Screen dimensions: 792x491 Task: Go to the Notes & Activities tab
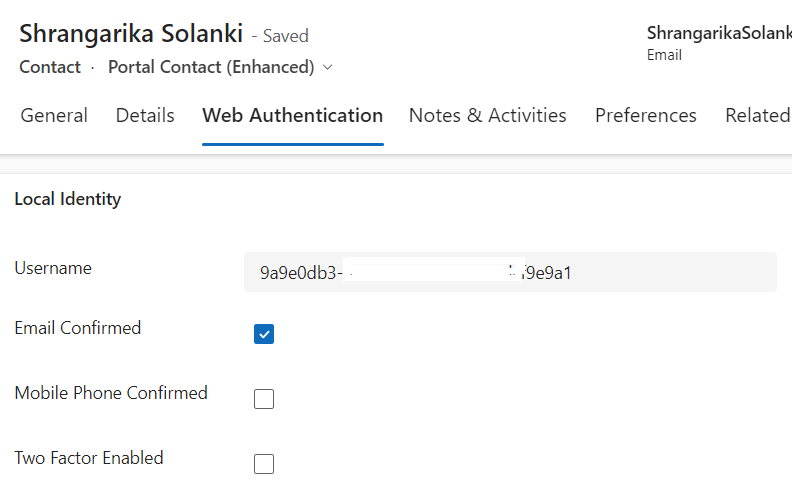pos(487,115)
